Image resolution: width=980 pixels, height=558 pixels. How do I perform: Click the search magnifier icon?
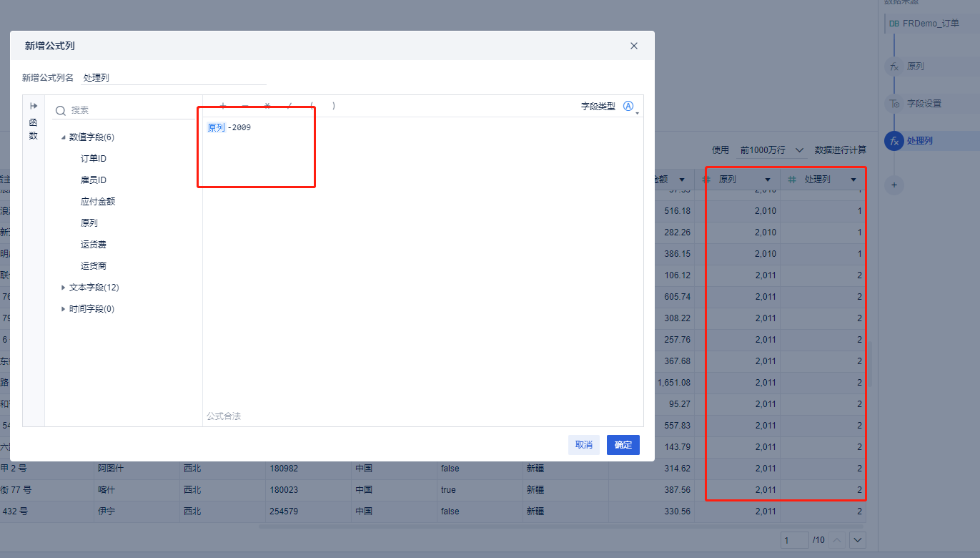(61, 110)
